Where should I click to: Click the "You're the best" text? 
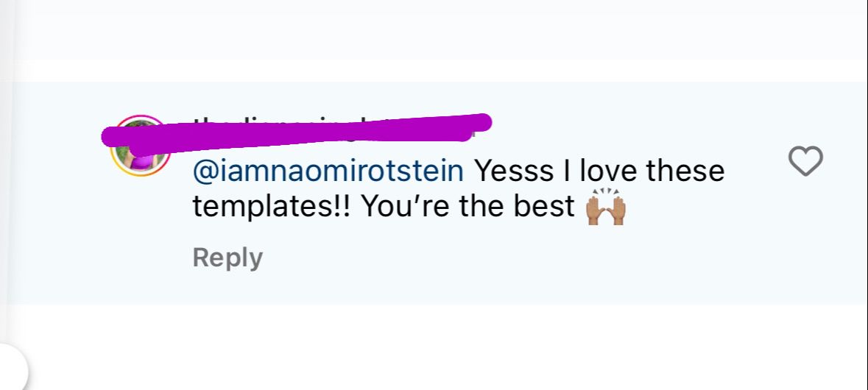pos(467,208)
